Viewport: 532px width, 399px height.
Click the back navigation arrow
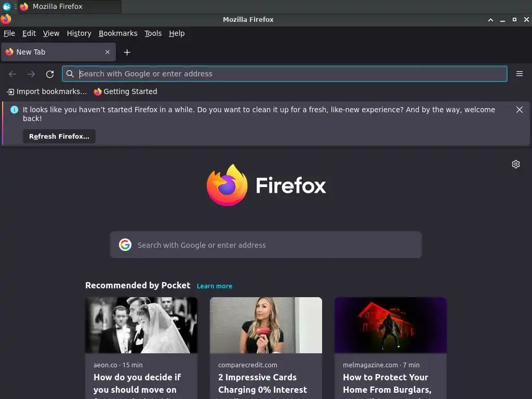pyautogui.click(x=12, y=74)
